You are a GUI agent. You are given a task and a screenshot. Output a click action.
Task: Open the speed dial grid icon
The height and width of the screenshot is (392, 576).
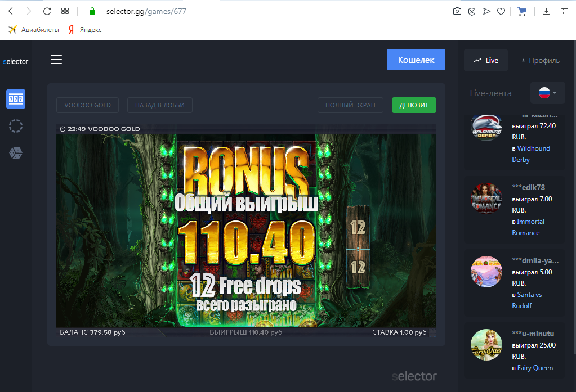click(65, 11)
